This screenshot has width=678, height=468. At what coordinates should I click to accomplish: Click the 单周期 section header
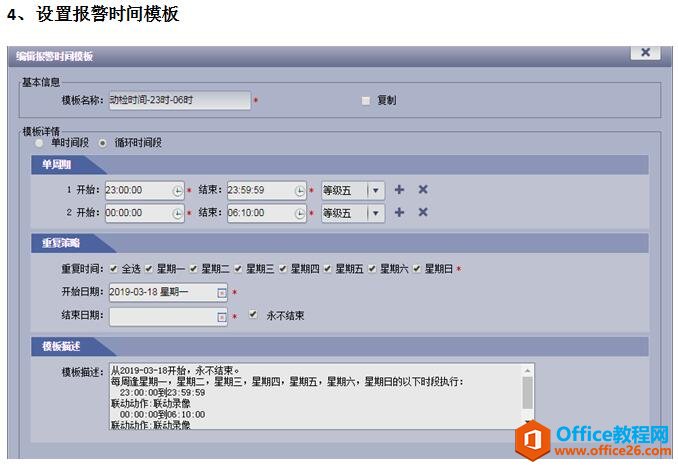coord(339,165)
